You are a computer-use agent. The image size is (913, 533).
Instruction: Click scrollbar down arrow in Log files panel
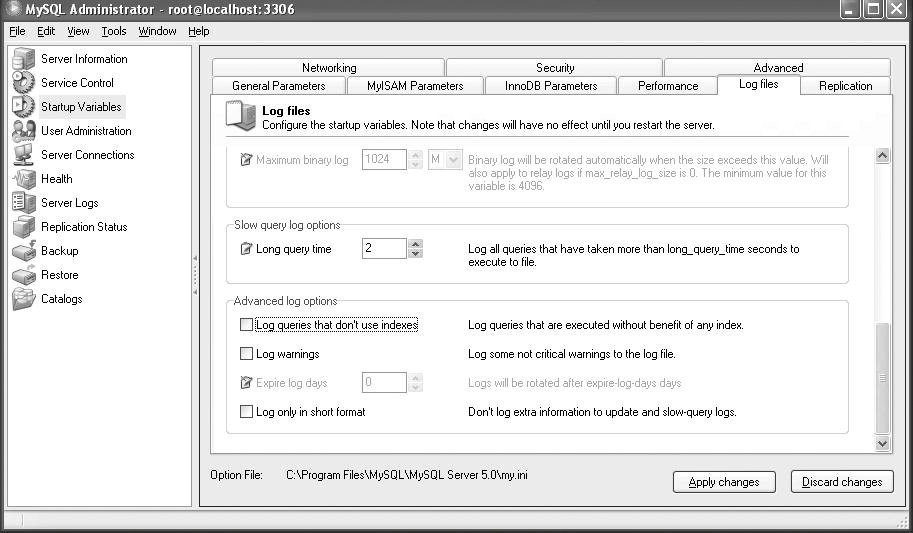coord(882,443)
